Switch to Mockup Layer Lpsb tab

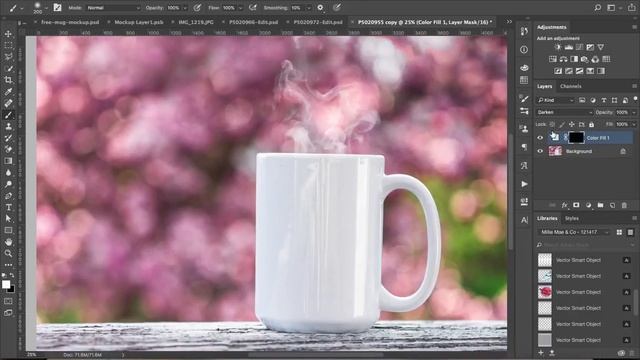[x=139, y=22]
